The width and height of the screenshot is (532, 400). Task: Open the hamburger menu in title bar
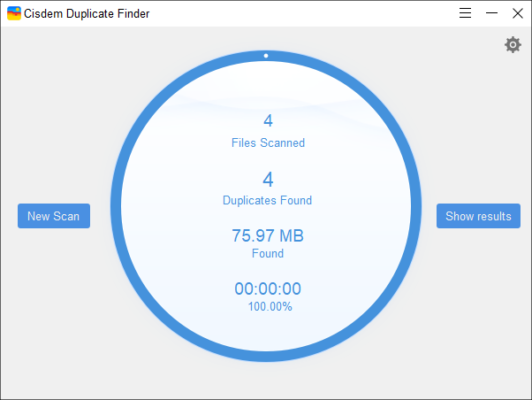(x=465, y=13)
